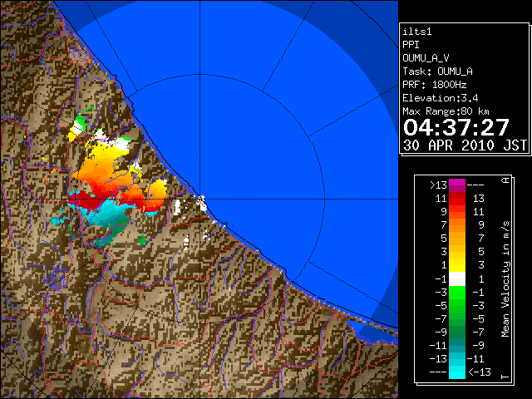
Task: Click the white -1 to 1 legend swatch
Action: coord(457,279)
